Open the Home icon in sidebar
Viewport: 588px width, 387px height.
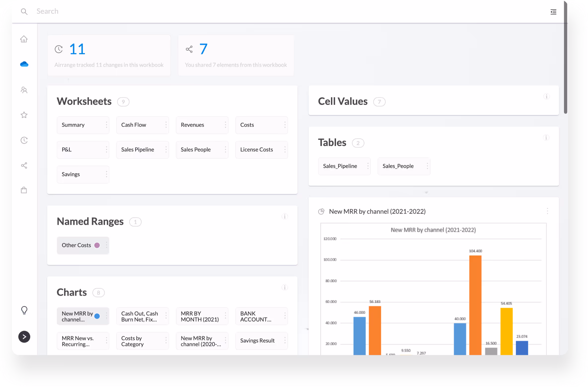24,39
